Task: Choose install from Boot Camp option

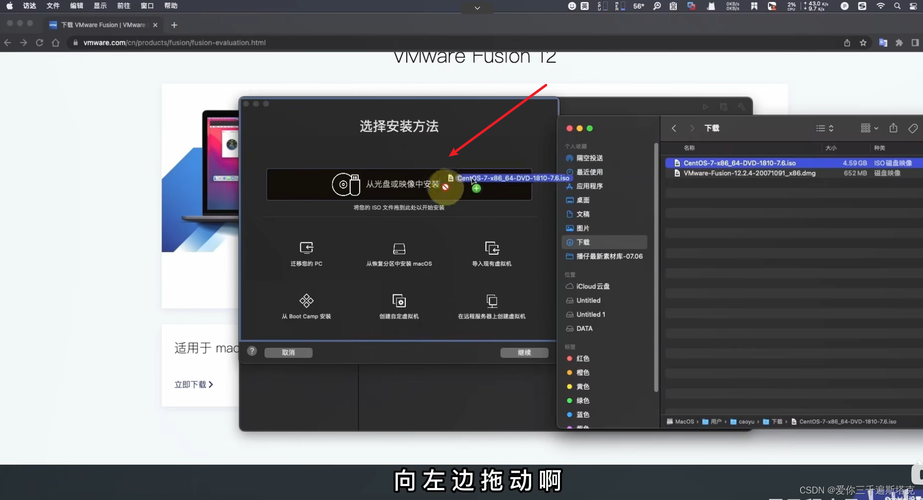Action: (x=306, y=306)
